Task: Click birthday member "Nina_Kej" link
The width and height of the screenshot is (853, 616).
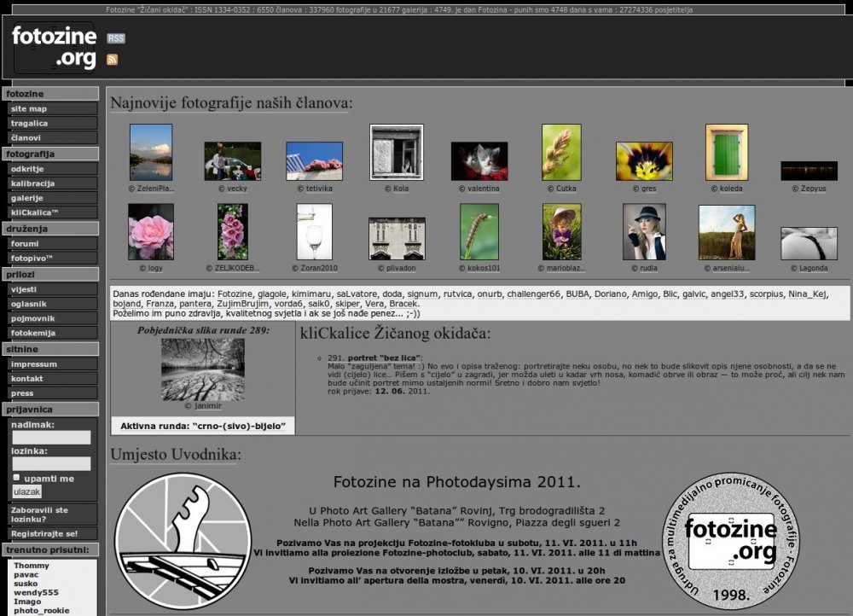Action: (807, 293)
